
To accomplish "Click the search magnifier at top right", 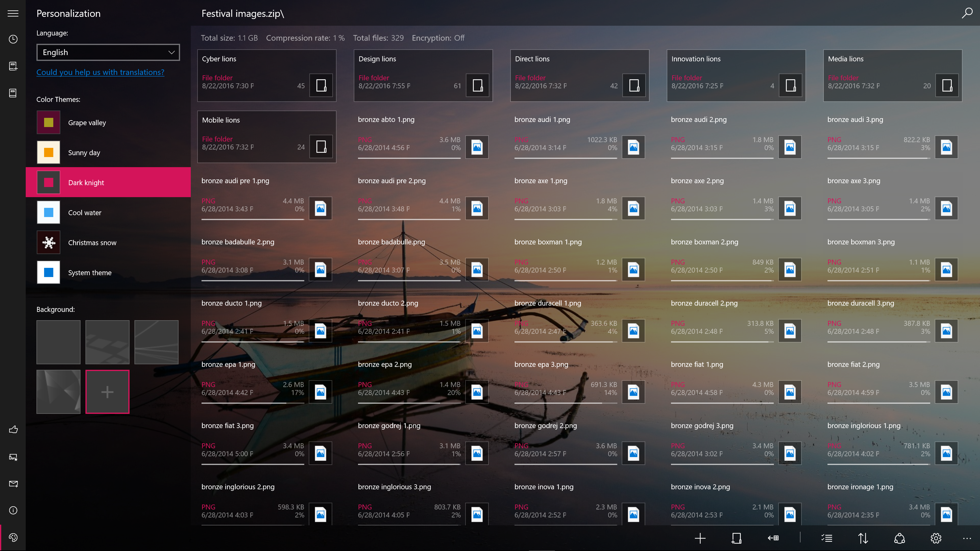I will tap(967, 13).
